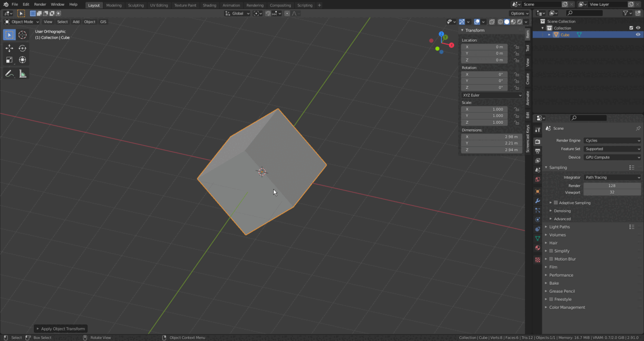Screen dimensions: 644x341
Task: Expand the Color Management panel
Action: point(567,307)
